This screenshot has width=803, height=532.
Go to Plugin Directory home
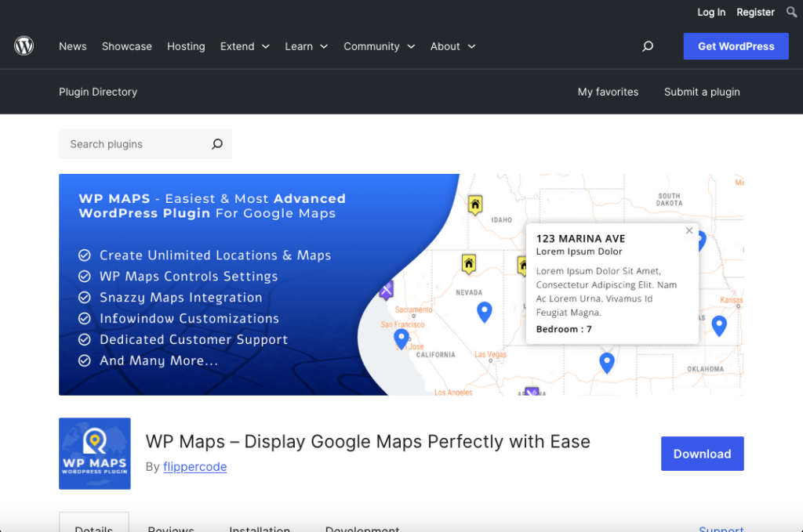coord(98,92)
